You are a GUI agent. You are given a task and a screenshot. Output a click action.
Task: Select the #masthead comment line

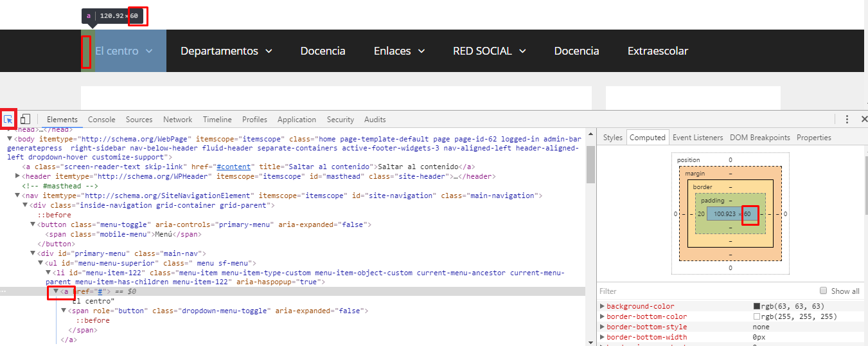coord(60,185)
